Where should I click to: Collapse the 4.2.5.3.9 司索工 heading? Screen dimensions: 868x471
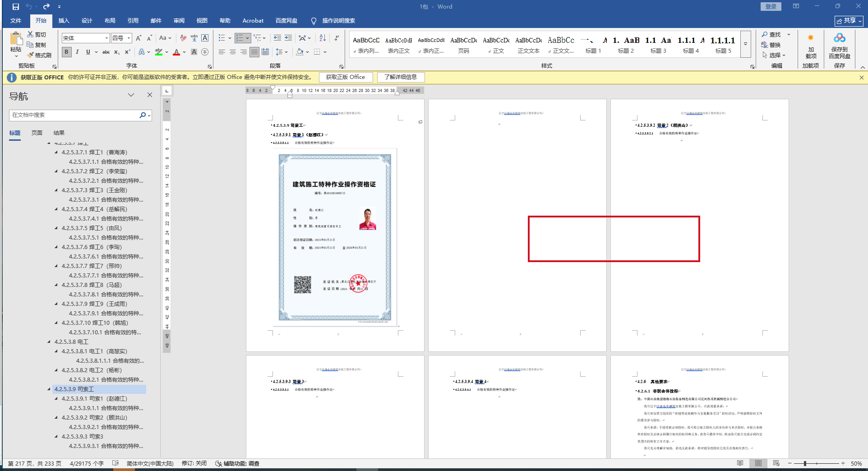(49, 389)
